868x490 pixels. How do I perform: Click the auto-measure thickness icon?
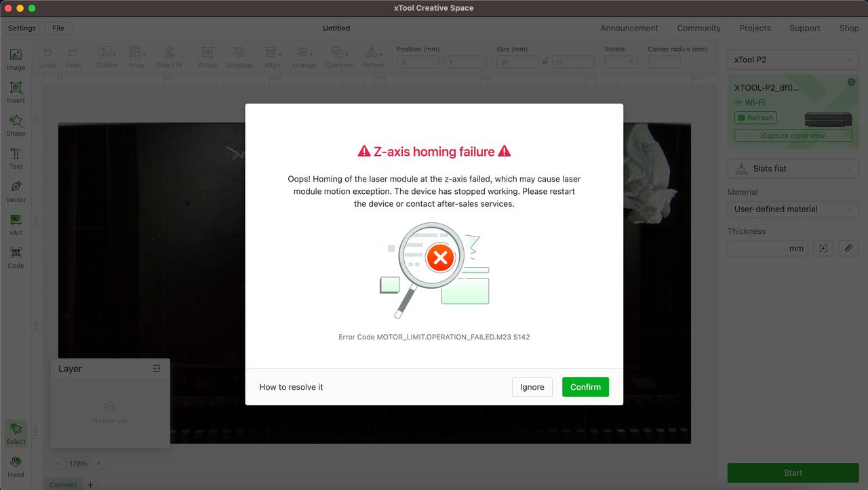coord(823,248)
